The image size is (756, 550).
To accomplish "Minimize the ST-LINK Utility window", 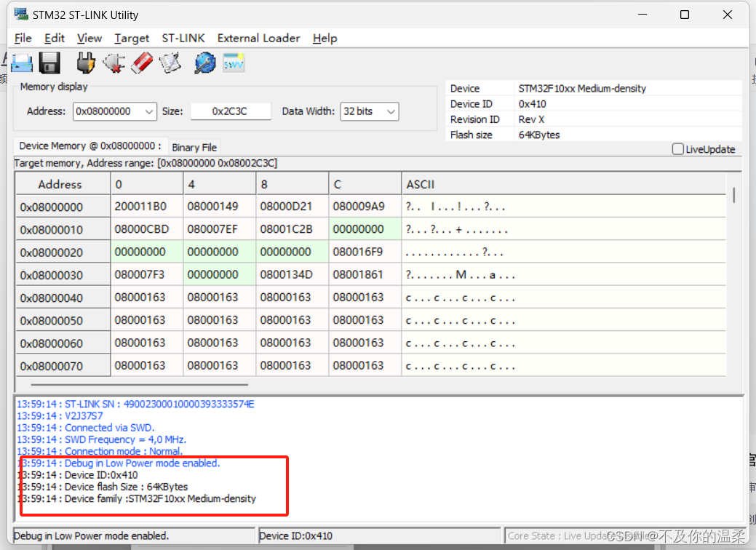I will point(642,15).
